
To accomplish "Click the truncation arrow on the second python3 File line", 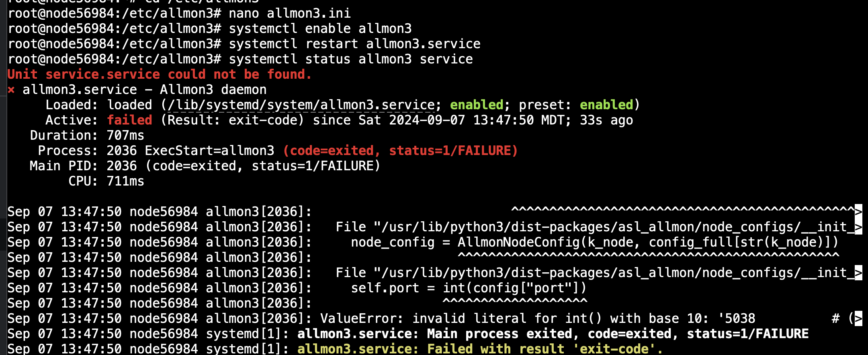I will coord(858,273).
